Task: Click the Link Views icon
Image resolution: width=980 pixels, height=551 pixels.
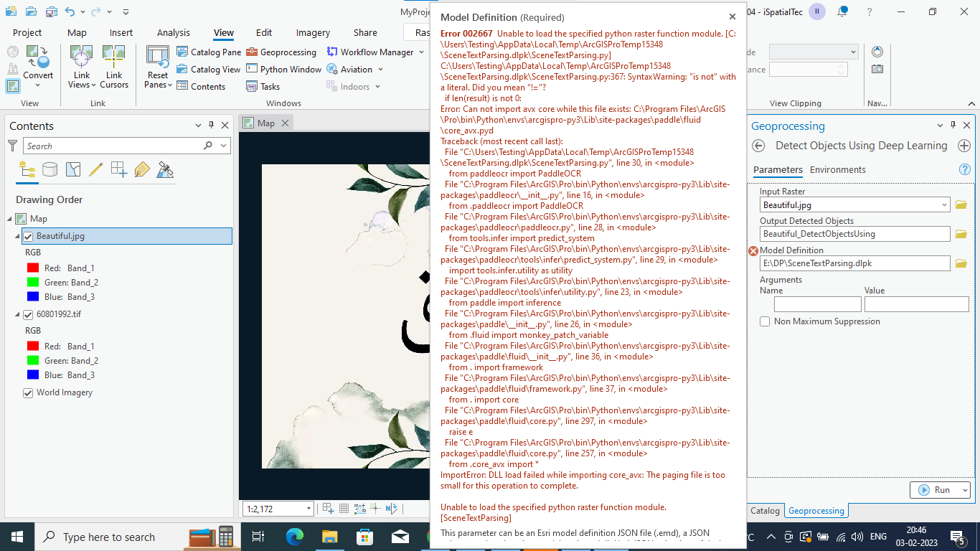Action: [x=81, y=56]
